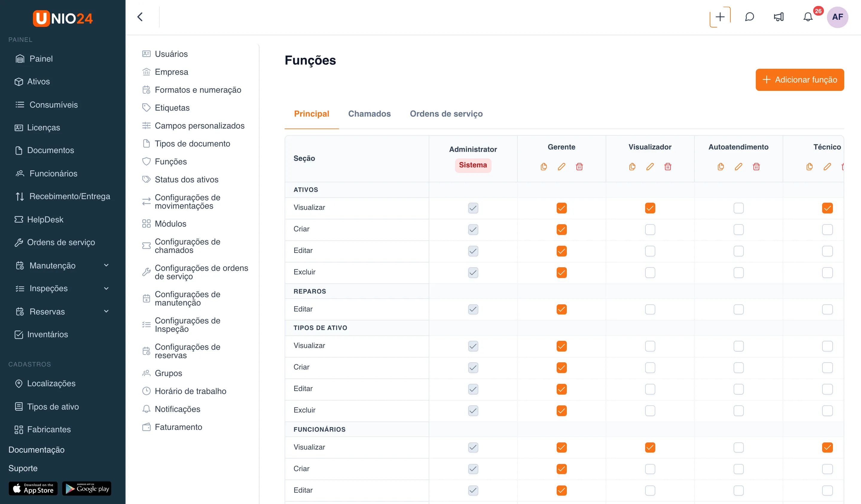Duplicate the Autoatendimento role with copy icon
861x504 pixels.
pyautogui.click(x=720, y=167)
